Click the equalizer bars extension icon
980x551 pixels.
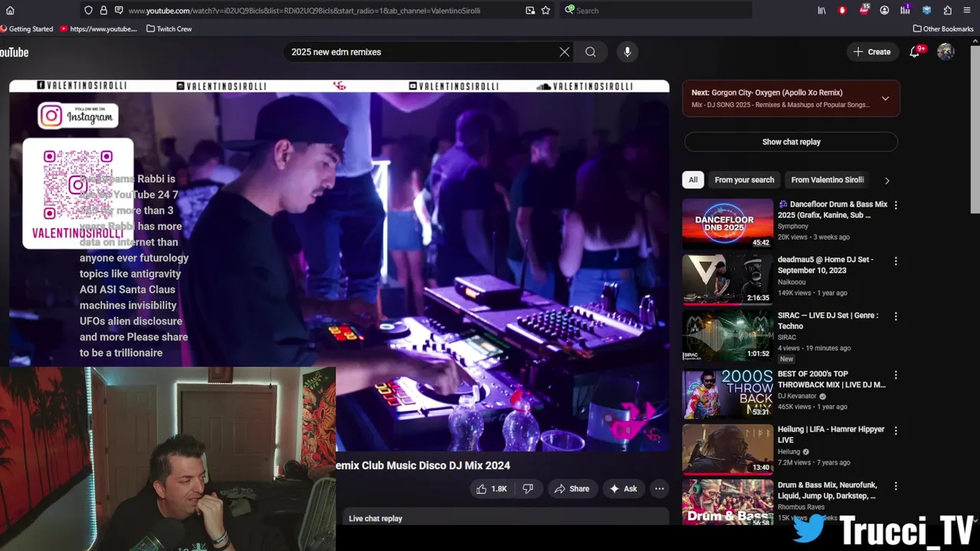(x=905, y=11)
